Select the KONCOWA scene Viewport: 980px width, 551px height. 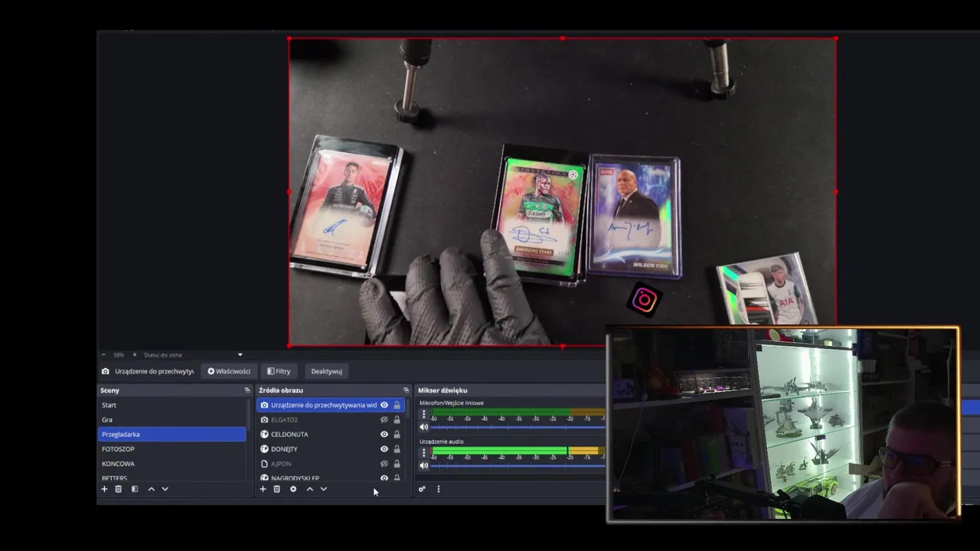coord(172,464)
